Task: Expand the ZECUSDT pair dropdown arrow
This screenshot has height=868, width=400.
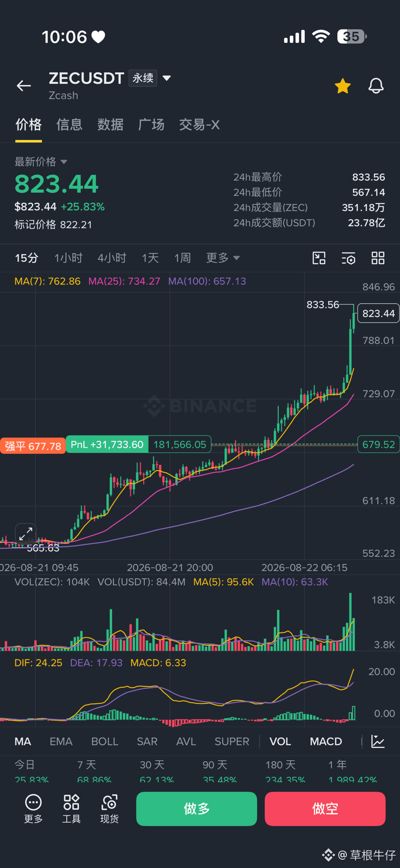Action: coord(167,78)
